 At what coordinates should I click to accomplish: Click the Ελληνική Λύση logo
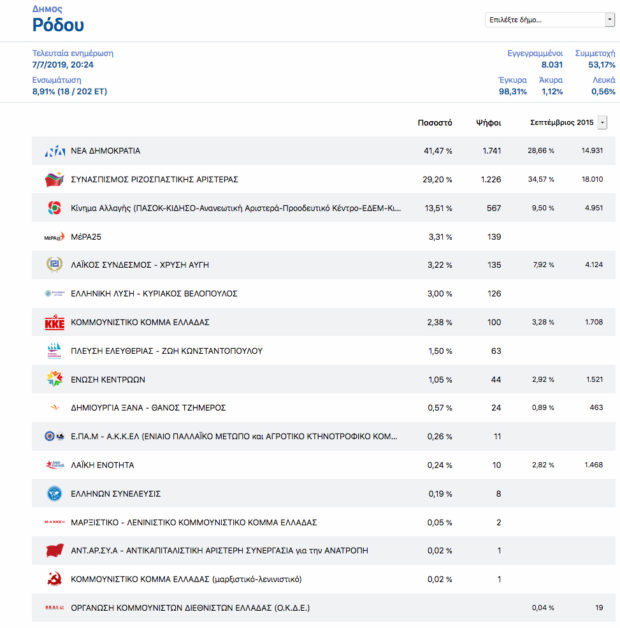(x=54, y=294)
